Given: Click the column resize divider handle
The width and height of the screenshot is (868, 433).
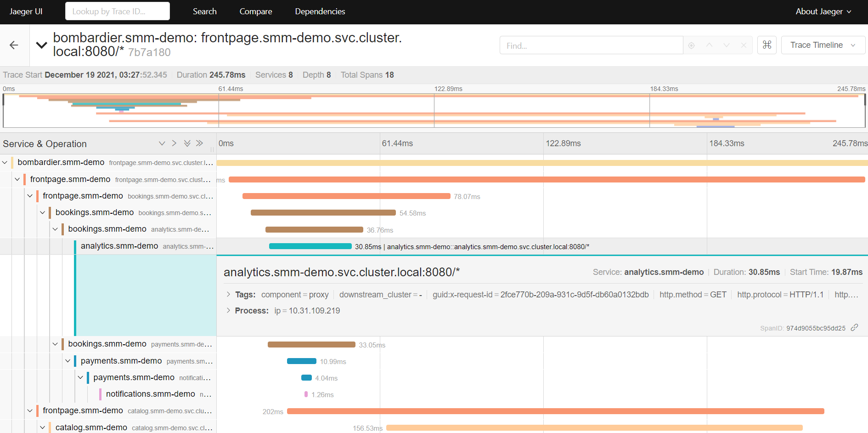Looking at the screenshot, I should coord(212,149).
